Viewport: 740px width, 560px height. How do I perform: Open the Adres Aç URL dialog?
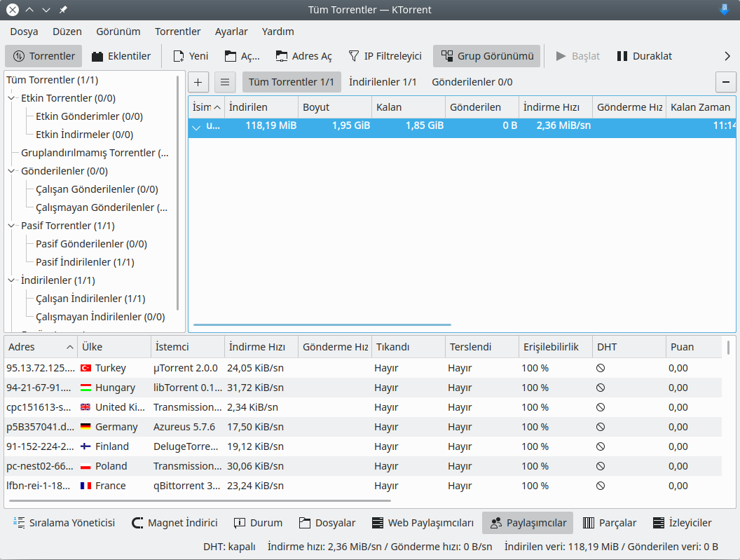click(x=303, y=56)
